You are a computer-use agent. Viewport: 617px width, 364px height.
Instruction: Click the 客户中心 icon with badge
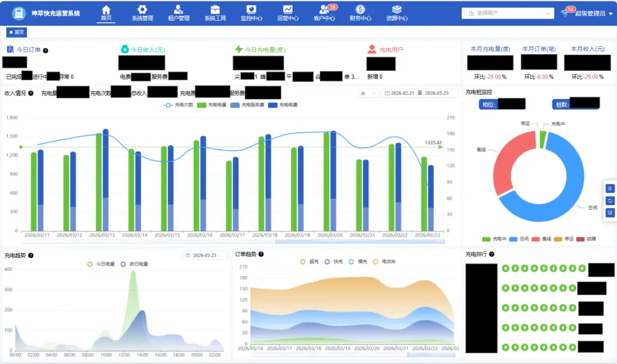coord(324,10)
